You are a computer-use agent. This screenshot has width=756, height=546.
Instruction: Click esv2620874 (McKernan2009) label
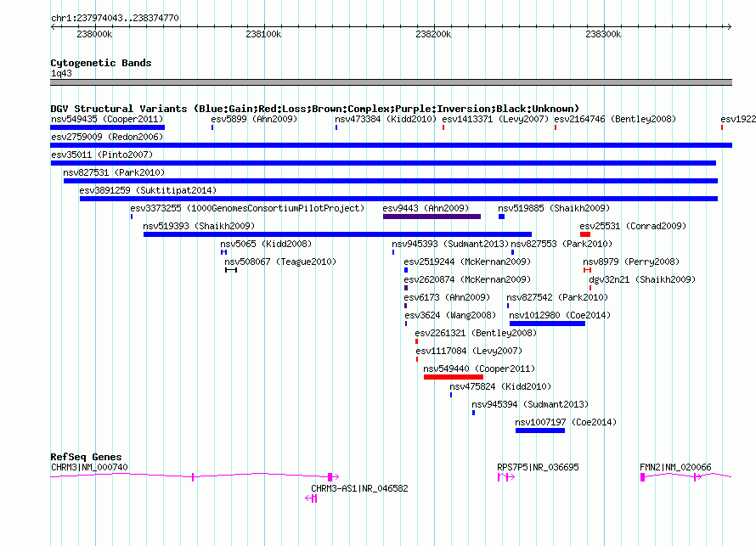467,279
